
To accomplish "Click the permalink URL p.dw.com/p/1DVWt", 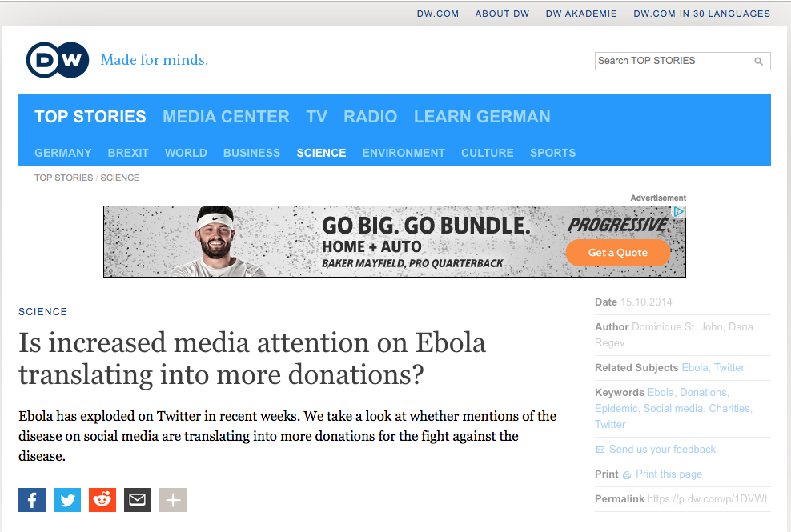I will coord(707,498).
